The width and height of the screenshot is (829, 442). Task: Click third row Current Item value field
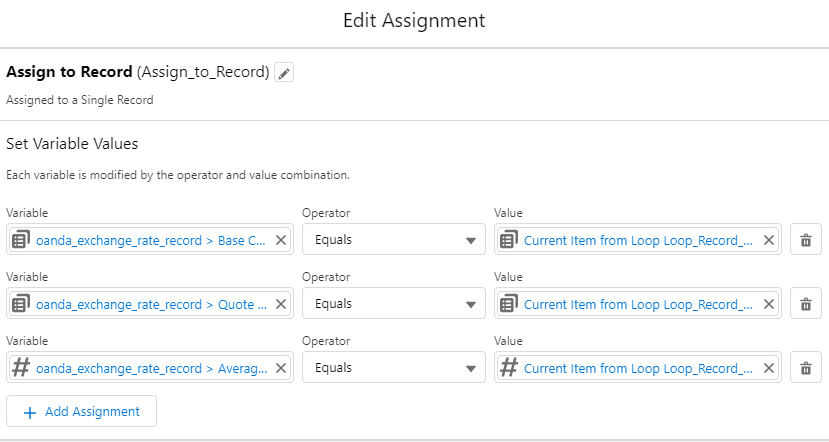638,368
